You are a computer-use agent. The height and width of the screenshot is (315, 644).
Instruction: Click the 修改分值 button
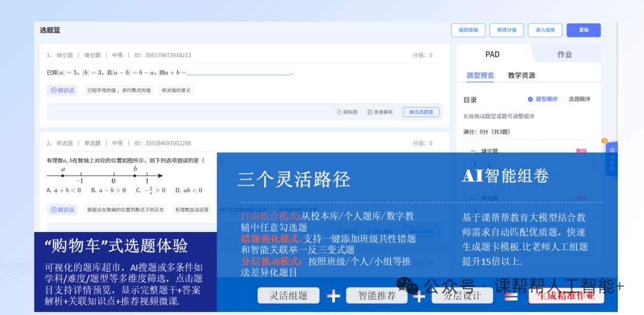pyautogui.click(x=506, y=30)
